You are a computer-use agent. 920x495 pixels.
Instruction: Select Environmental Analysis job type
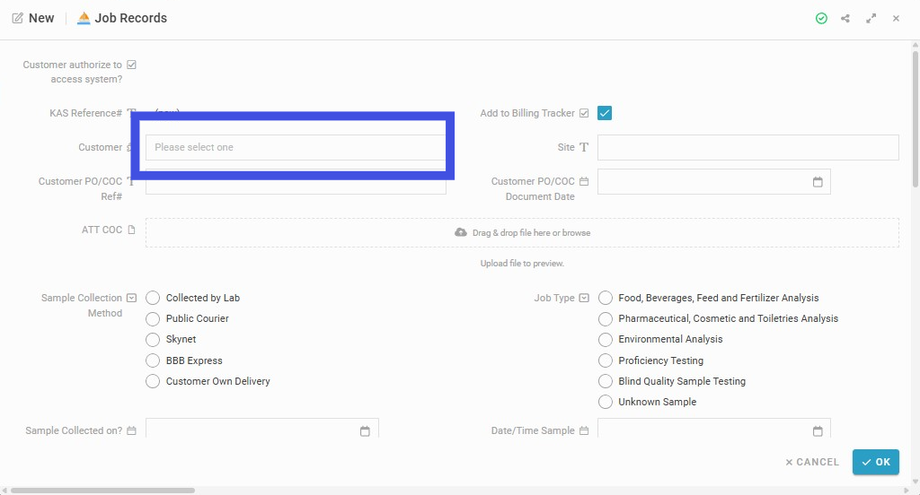click(x=605, y=340)
